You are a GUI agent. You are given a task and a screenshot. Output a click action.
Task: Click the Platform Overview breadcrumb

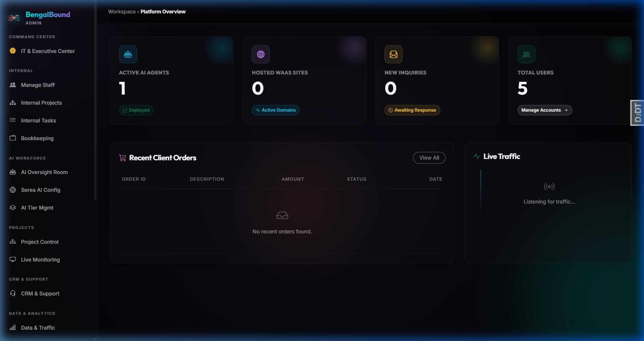click(163, 12)
